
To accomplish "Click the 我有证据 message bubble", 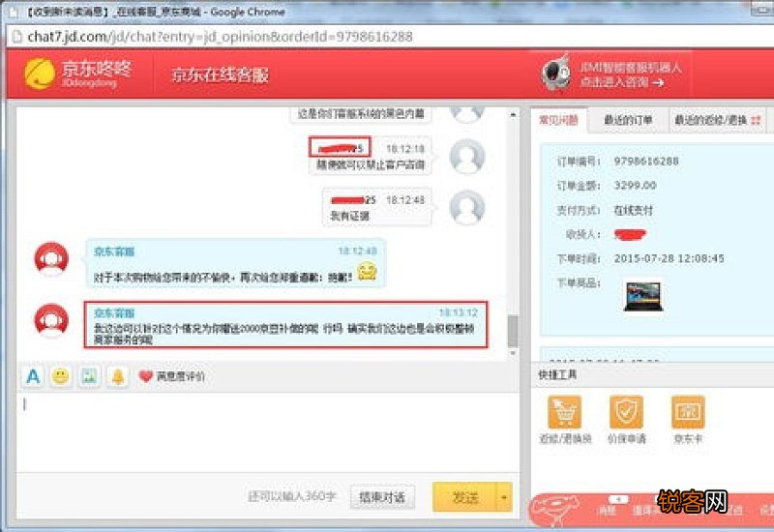I will coord(377,207).
